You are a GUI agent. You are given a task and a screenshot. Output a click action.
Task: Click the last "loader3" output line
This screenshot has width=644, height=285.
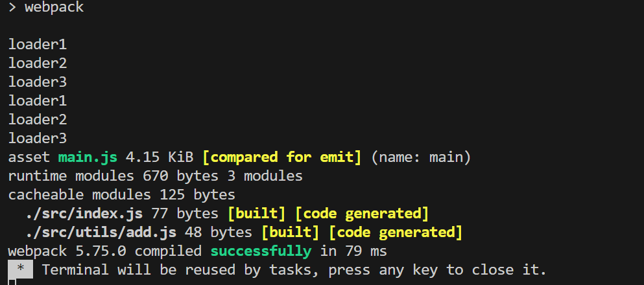38,138
